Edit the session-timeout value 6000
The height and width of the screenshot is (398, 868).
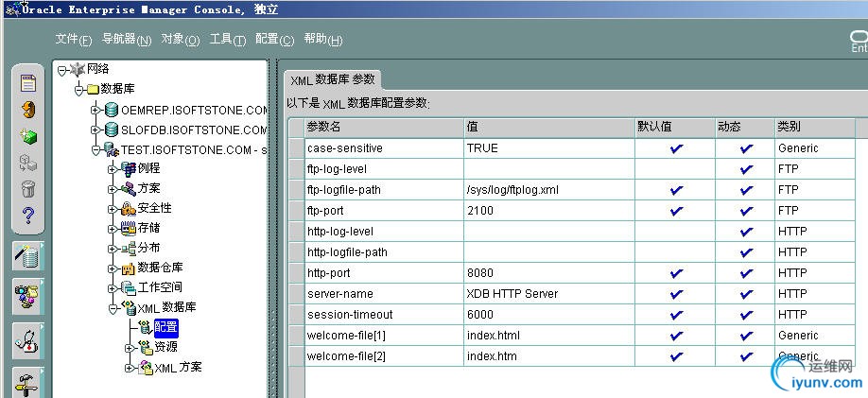coord(549,315)
